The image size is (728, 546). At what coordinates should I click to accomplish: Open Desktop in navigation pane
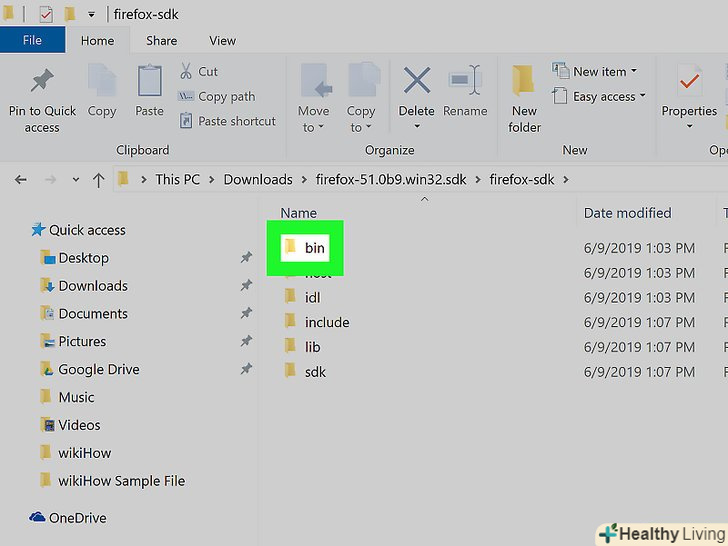click(74, 258)
